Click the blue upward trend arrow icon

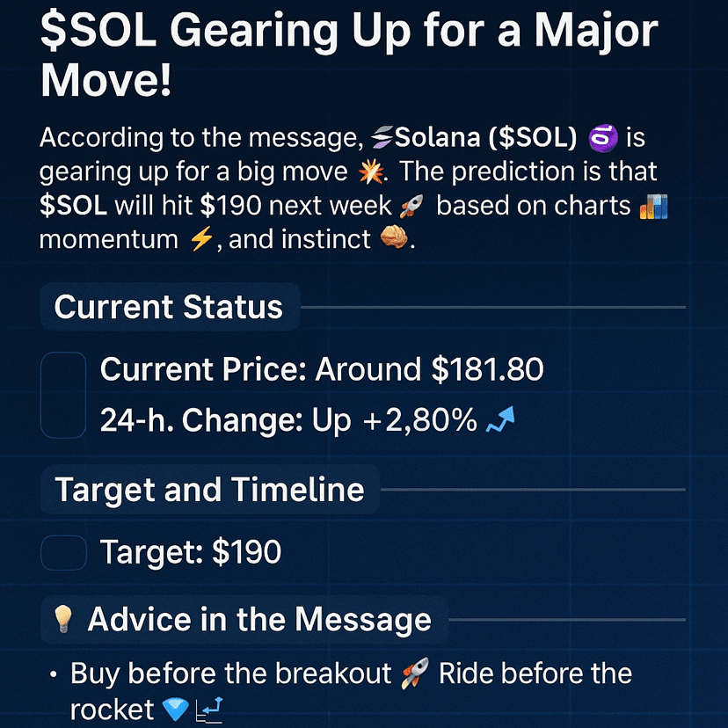point(500,419)
